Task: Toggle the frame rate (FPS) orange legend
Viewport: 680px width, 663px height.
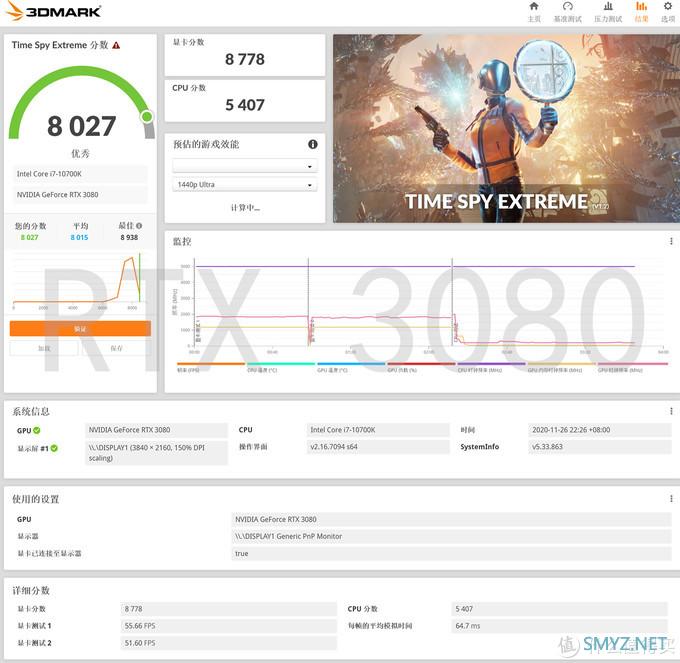Action: tap(211, 367)
